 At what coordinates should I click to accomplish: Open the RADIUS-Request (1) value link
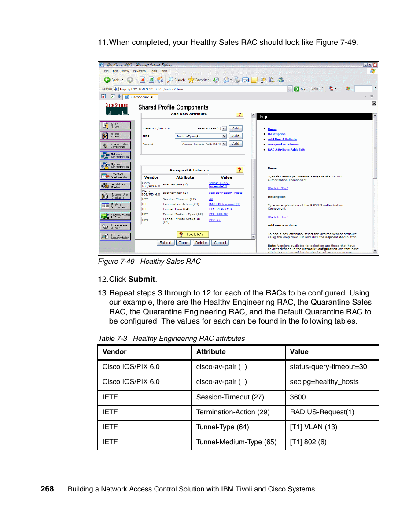(x=225, y=204)
